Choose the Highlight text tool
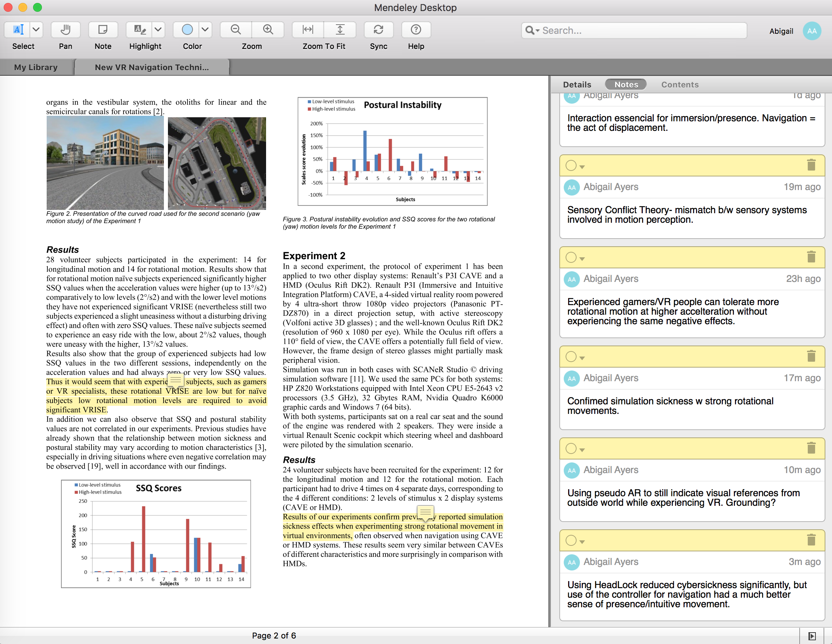This screenshot has height=644, width=832. [139, 30]
